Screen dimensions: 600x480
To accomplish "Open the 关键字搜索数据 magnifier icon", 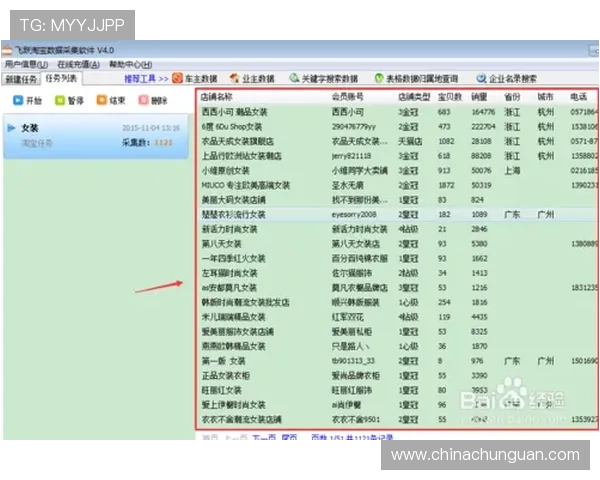I will pyautogui.click(x=294, y=78).
